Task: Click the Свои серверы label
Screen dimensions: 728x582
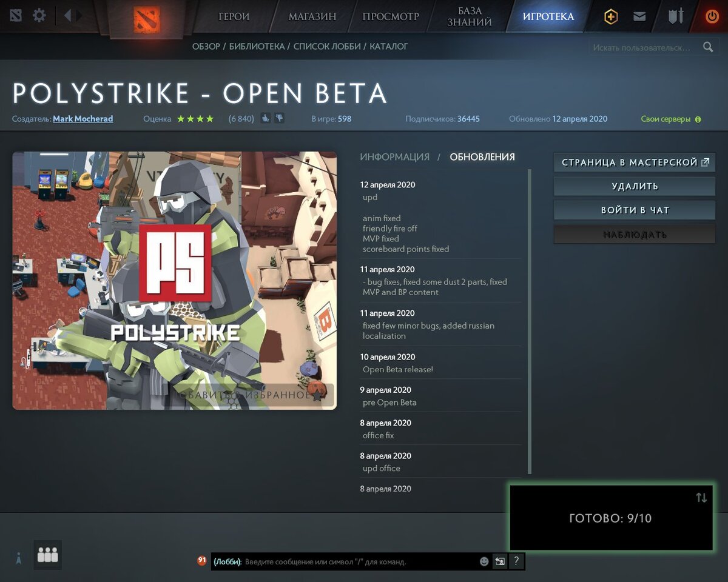Action: (x=666, y=119)
